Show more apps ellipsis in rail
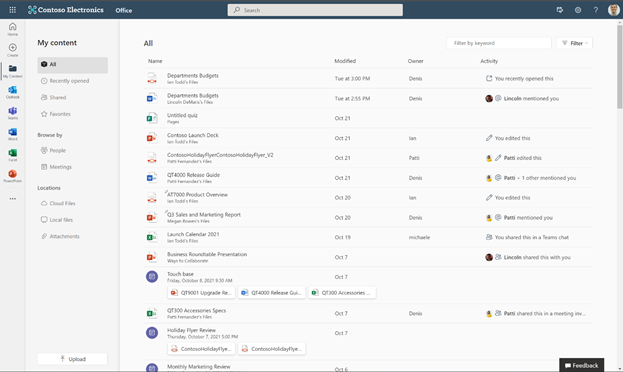This screenshot has height=372, width=623. pos(13,199)
